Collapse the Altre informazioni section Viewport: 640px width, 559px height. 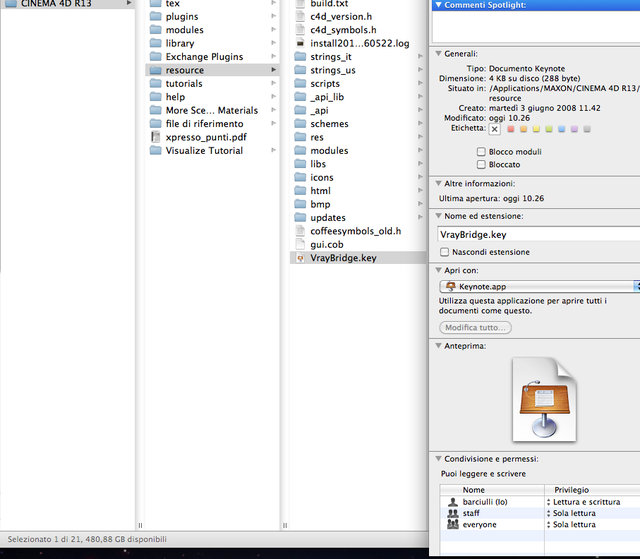point(439,183)
